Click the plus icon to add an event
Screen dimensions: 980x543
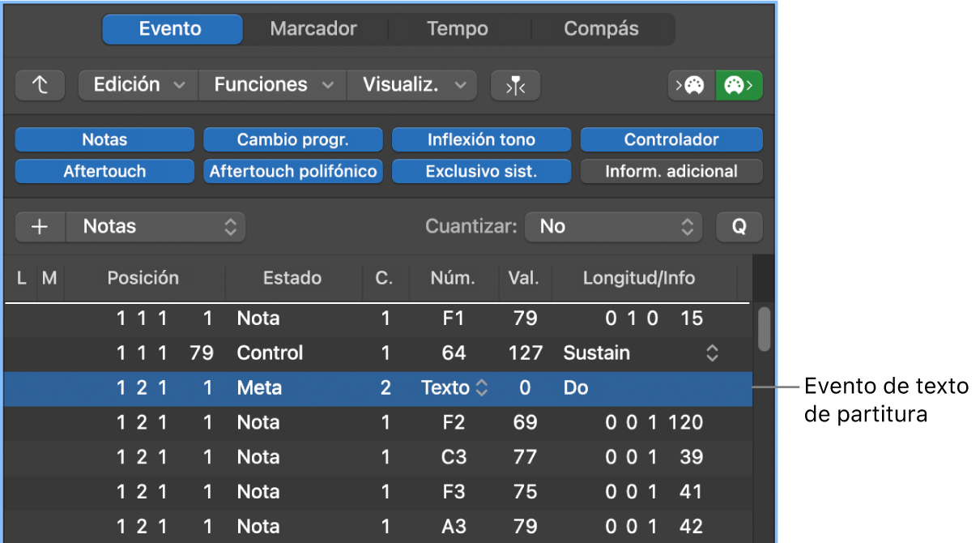(39, 227)
